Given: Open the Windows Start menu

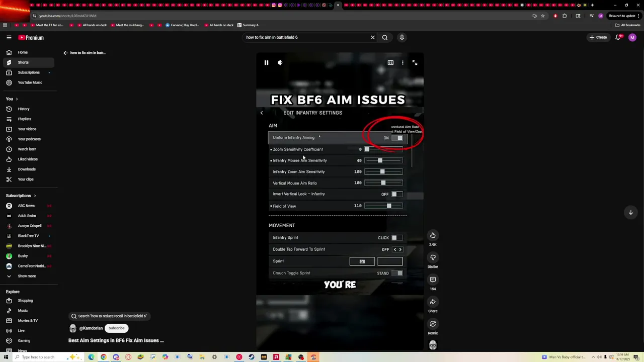Looking at the screenshot, I should 6,357.
